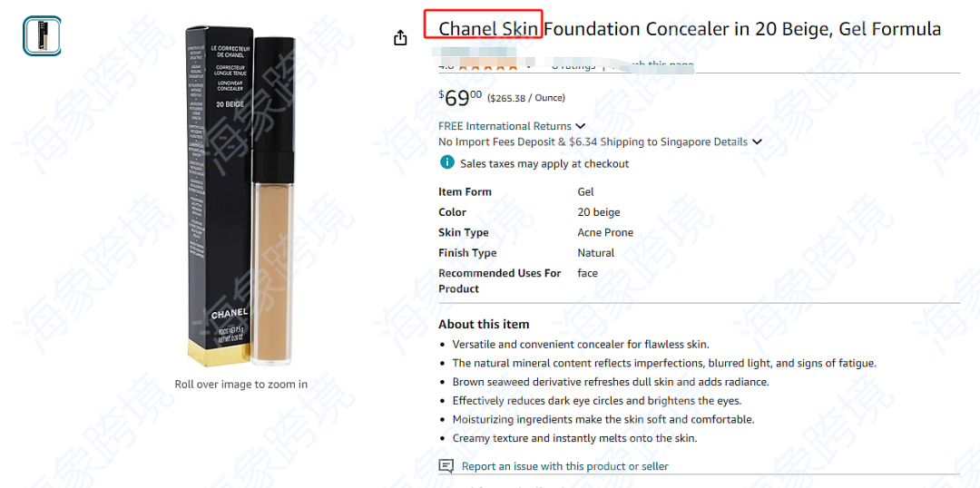Click the orange star rating icons
Viewport: 980px width, 488px height.
(x=487, y=65)
